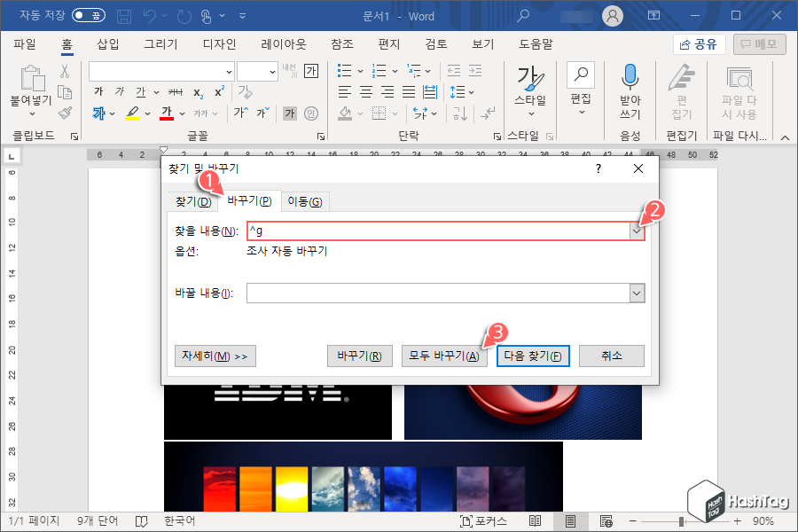Image resolution: width=798 pixels, height=532 pixels.
Task: Click the 모두 바꾸기 button
Action: 444,356
